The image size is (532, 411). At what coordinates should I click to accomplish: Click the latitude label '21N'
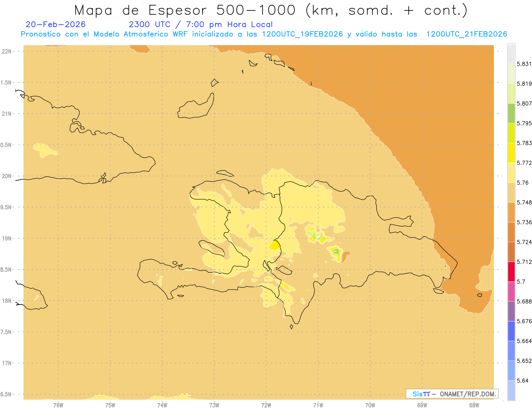click(7, 114)
